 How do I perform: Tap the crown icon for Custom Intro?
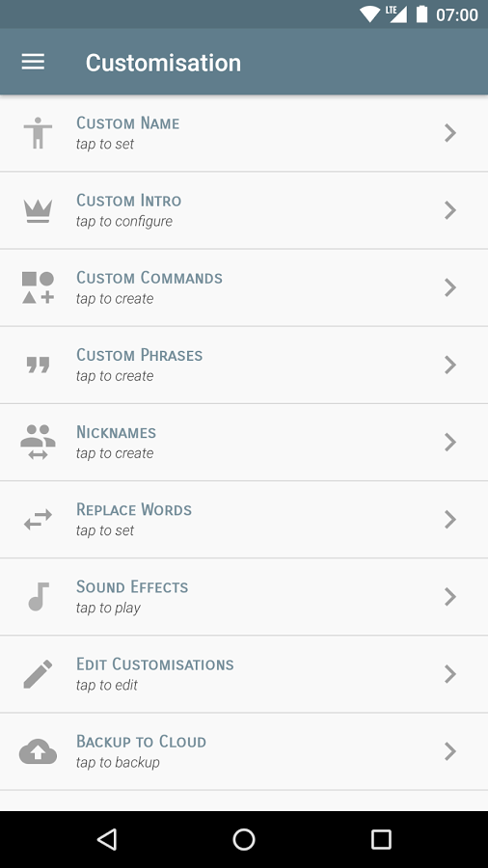point(39,211)
